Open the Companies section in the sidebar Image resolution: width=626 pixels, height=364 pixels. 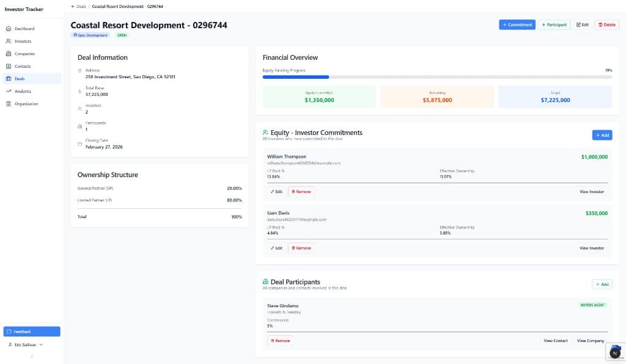pyautogui.click(x=26, y=53)
